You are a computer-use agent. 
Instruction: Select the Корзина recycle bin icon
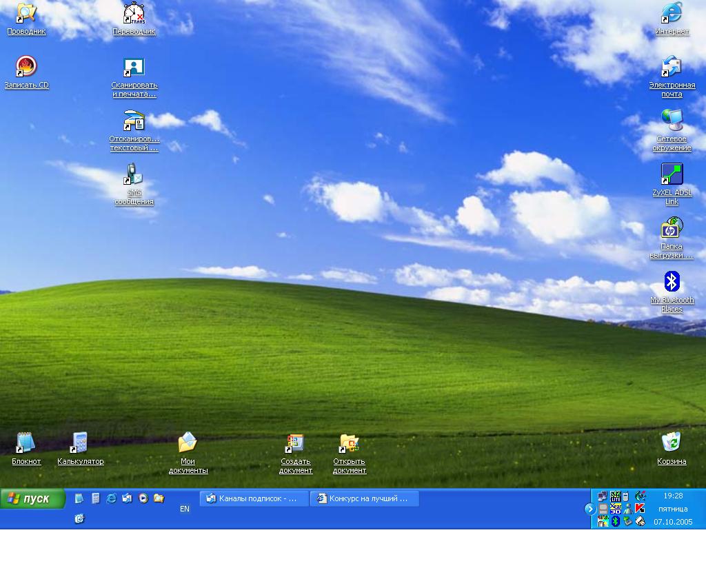672,449
